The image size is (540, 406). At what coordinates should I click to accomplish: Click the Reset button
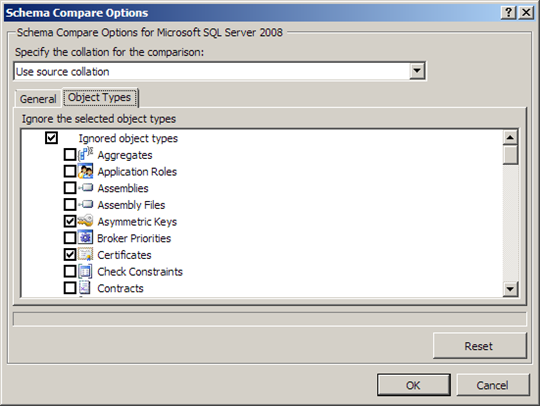[x=479, y=346]
